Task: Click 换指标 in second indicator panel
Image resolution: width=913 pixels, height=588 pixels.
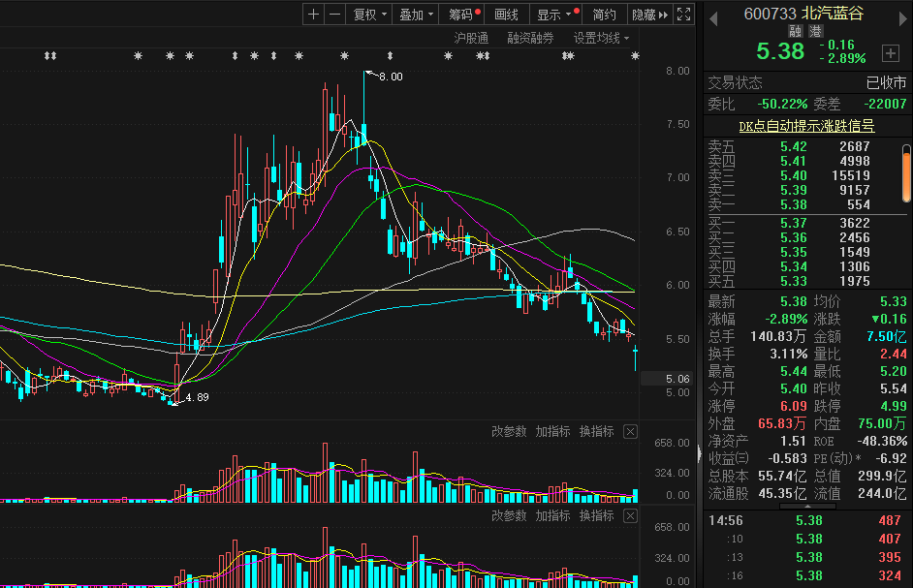Action: 596,515
